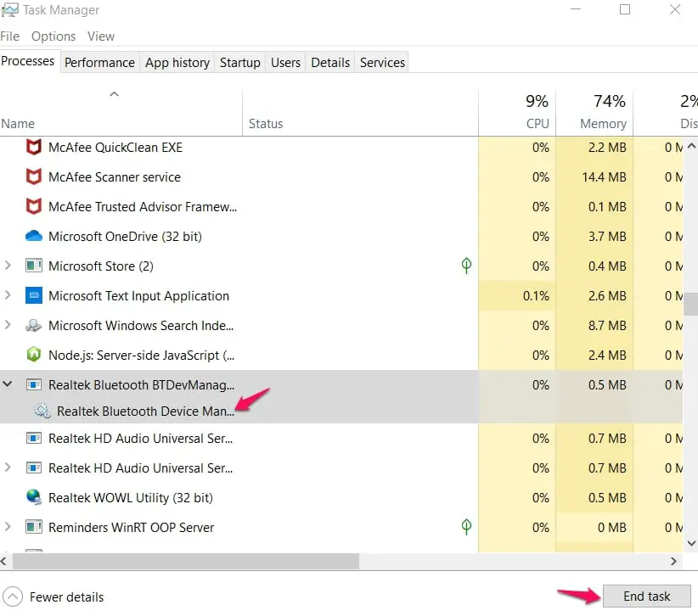
Task: Click the McAfee Scanner service shield icon
Action: [34, 177]
